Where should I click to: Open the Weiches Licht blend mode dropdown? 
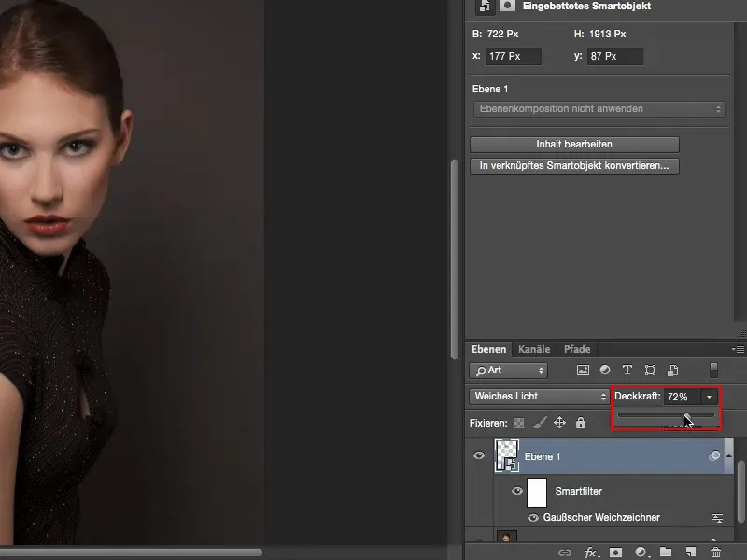539,397
